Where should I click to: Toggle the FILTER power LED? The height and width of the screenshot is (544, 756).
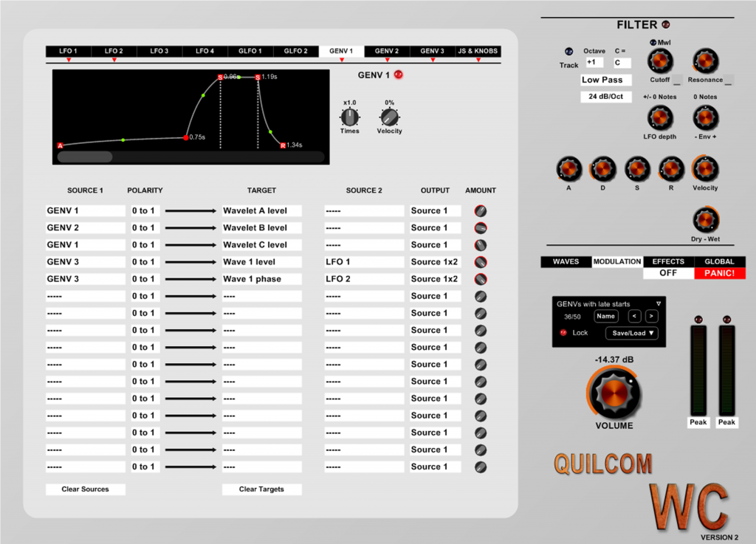666,25
